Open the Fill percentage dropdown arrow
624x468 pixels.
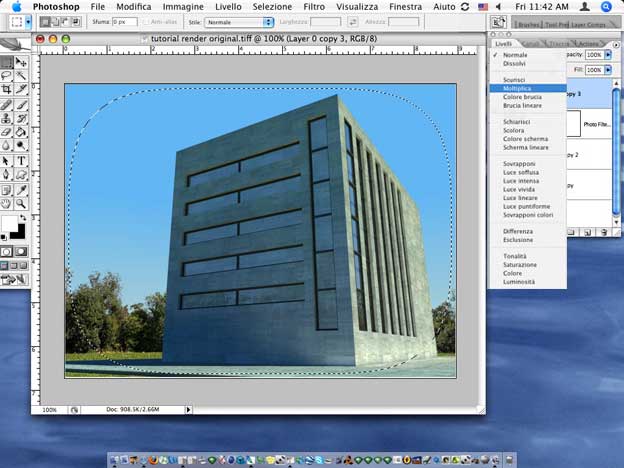pyautogui.click(x=608, y=70)
